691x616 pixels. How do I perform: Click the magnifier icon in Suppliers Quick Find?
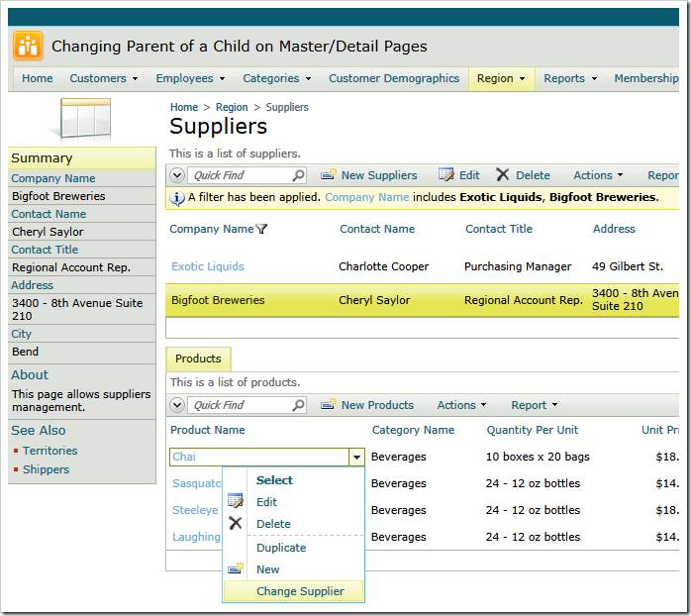[x=298, y=175]
